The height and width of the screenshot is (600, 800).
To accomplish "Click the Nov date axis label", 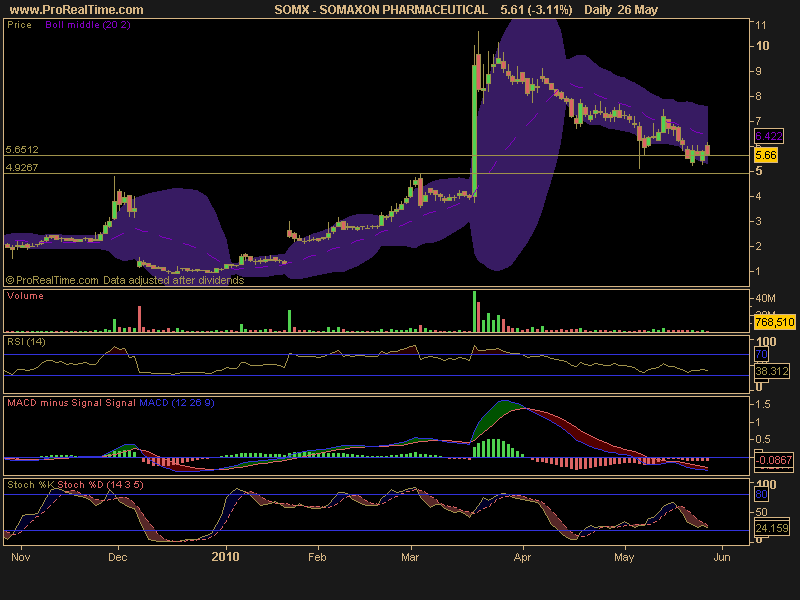I will pos(20,557).
